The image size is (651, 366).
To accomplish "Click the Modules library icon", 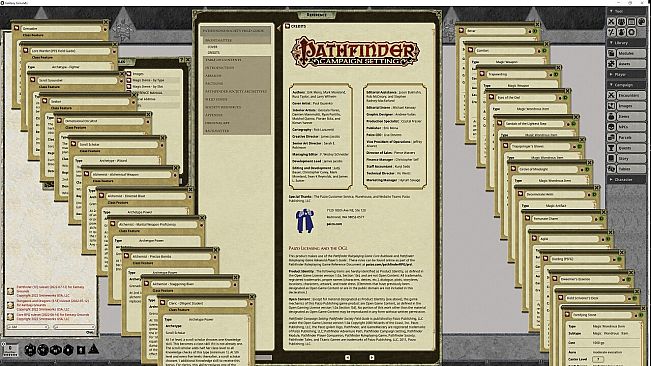I will click(611, 53).
